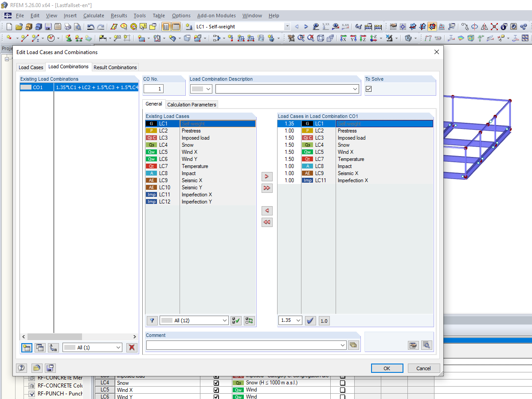Viewport: 532px width, 399px height.
Task: Open the Printout Report icon in toolbar
Action: (x=58, y=26)
